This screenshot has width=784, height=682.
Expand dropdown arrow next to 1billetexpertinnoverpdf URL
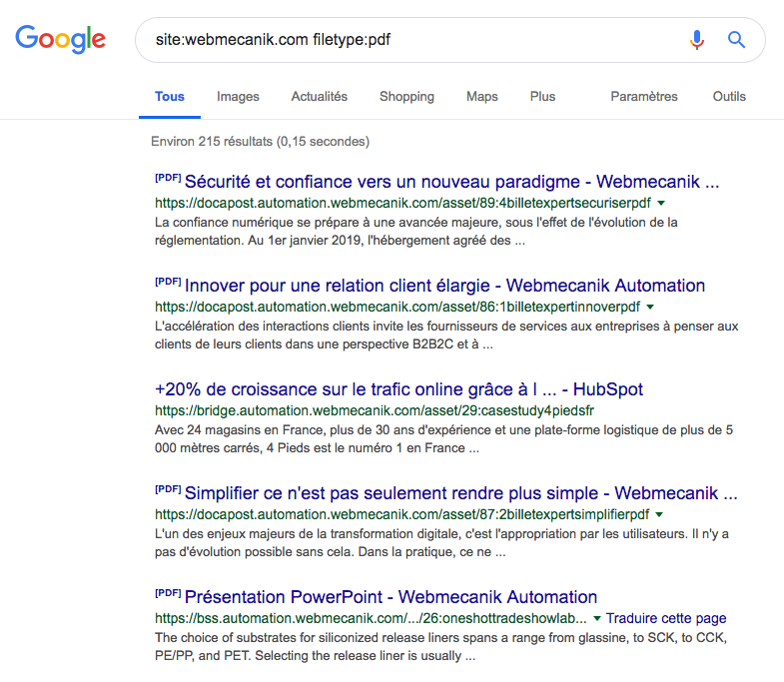tap(650, 307)
